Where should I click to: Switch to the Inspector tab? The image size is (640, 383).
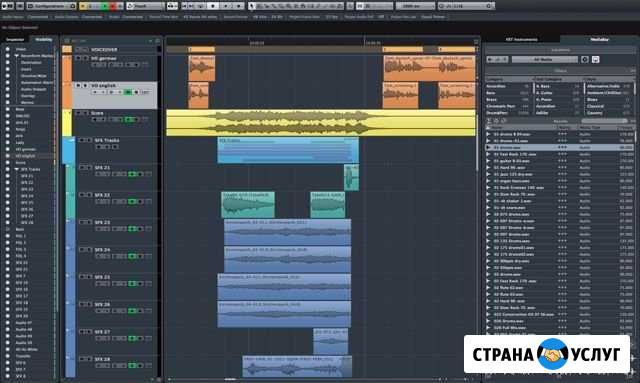point(15,40)
